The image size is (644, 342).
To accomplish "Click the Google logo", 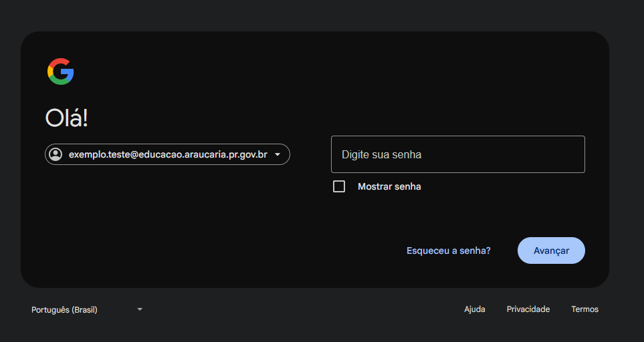I will 61,71.
